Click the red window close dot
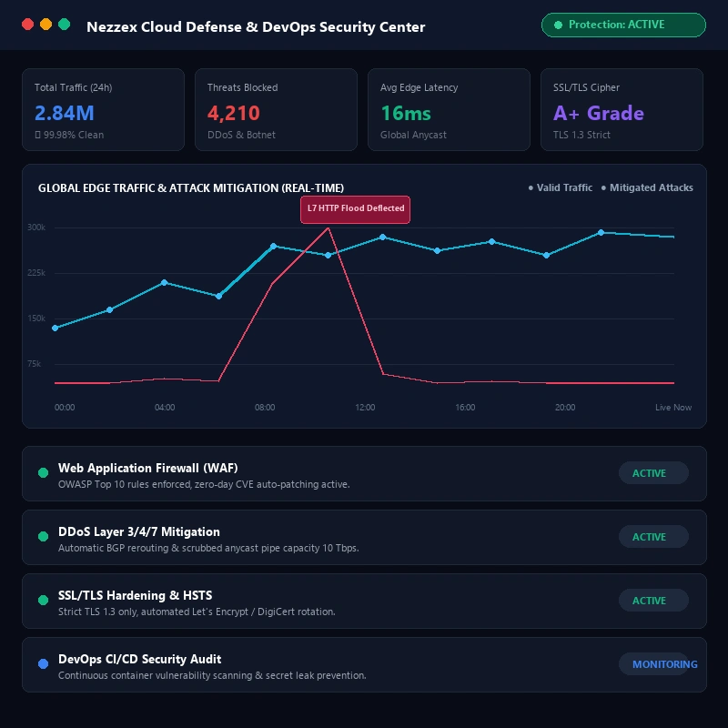This screenshot has height=728, width=728. [x=28, y=25]
